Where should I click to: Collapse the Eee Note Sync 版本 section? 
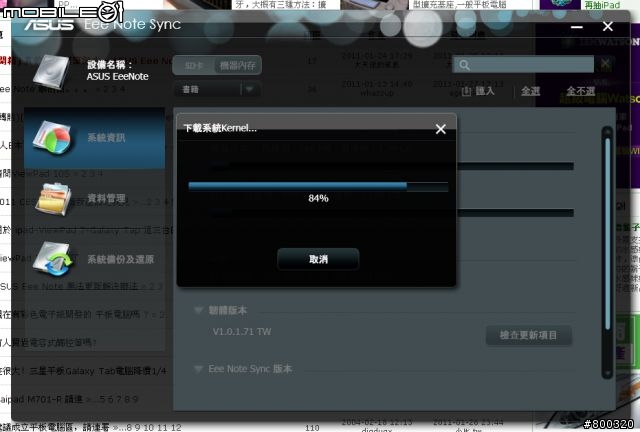[198, 369]
